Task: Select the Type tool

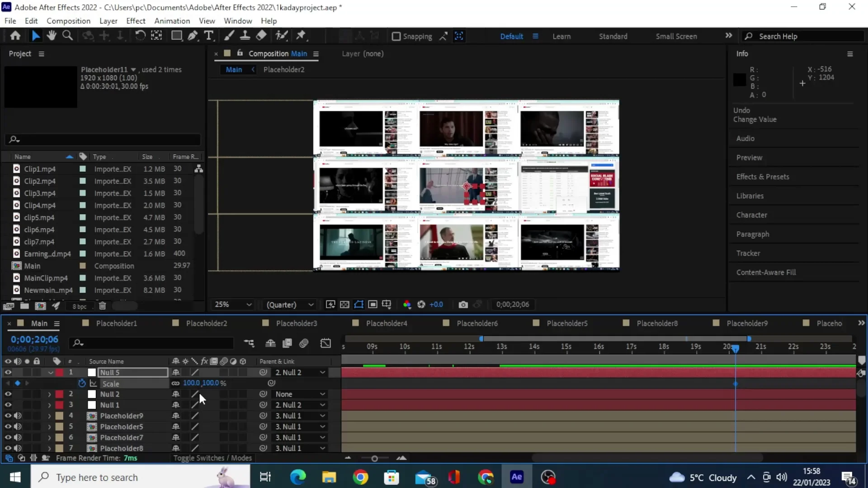Action: [209, 36]
